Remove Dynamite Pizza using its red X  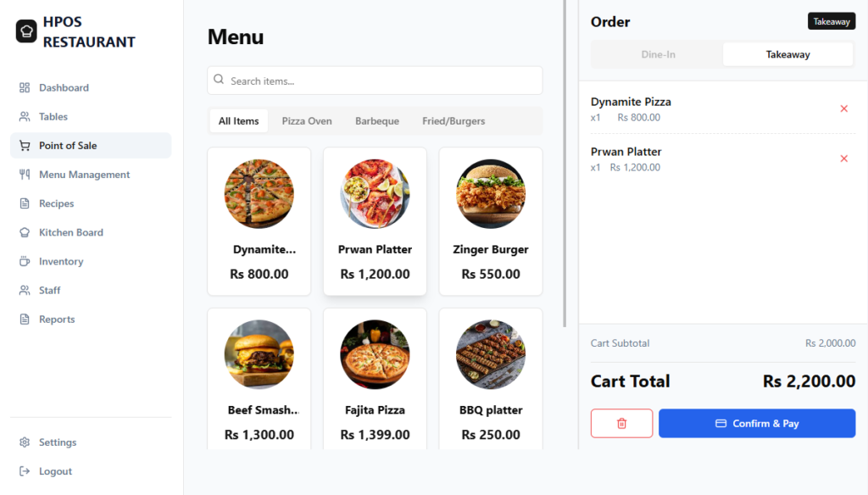843,108
